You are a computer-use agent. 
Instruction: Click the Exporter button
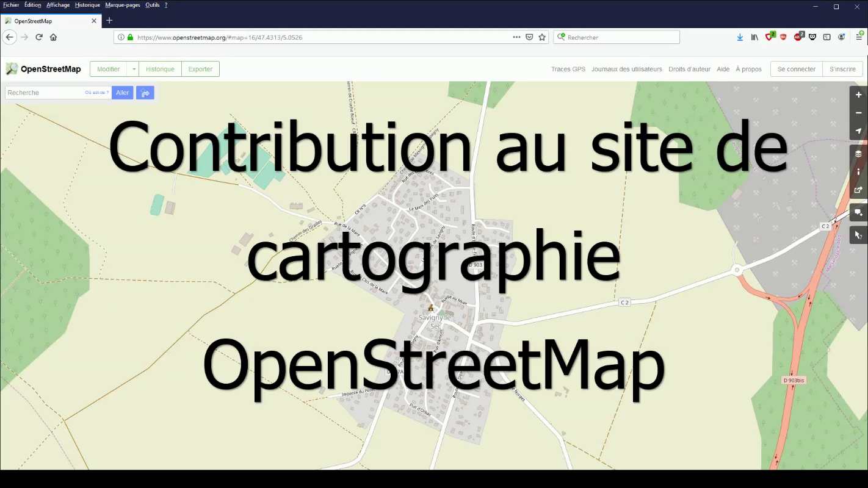click(x=200, y=69)
